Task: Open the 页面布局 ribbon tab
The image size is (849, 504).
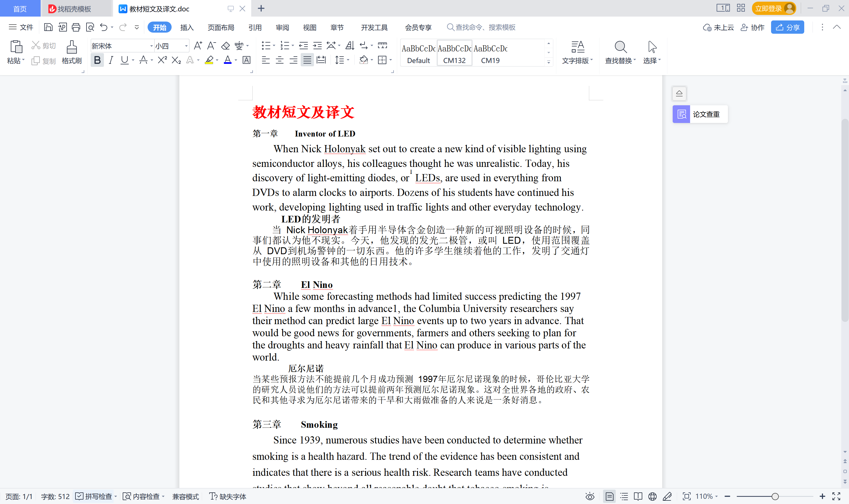Action: (x=221, y=28)
